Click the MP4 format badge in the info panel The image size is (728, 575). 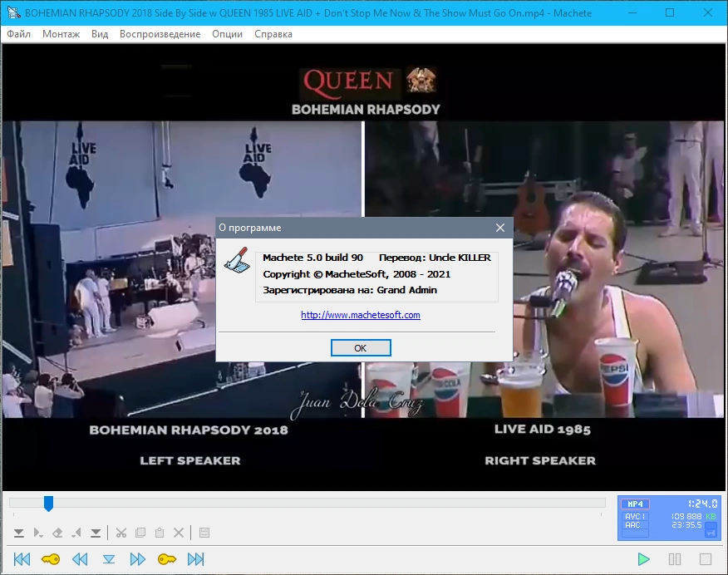[x=635, y=504]
